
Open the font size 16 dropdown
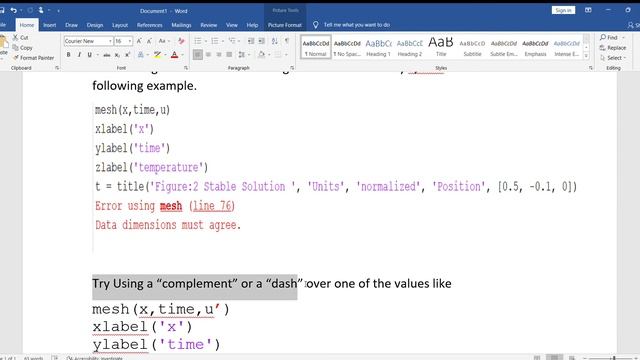click(x=130, y=41)
